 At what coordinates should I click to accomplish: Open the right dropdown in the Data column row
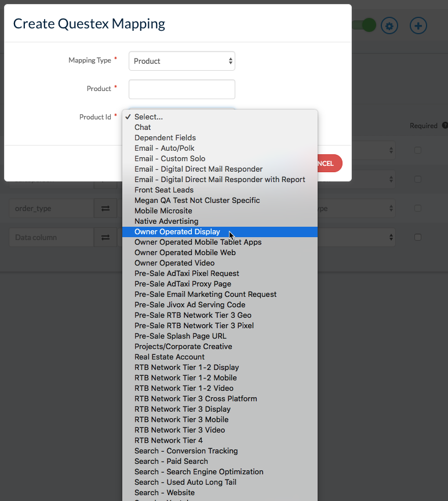pos(356,237)
